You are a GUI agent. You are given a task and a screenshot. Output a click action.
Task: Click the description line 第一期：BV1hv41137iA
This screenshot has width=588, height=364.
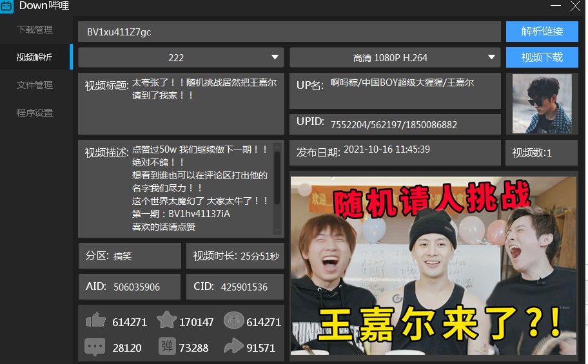point(181,214)
